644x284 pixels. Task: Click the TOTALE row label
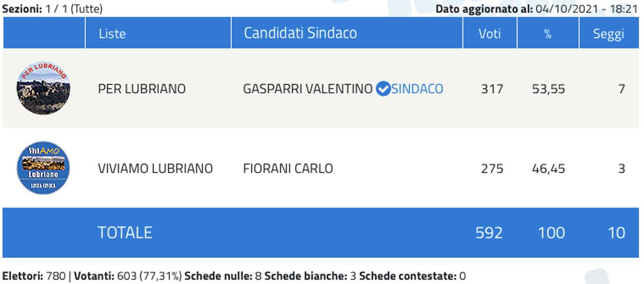[125, 233]
